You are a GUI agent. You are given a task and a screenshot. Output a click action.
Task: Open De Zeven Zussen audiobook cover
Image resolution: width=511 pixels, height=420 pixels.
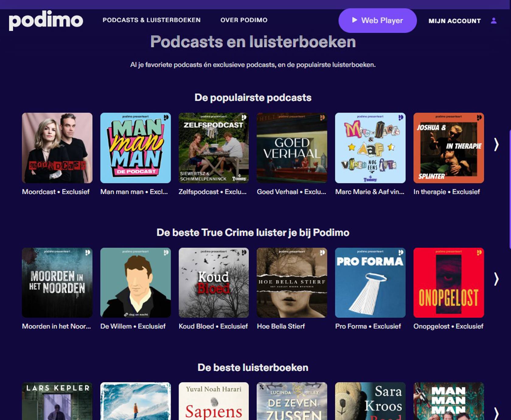pos(292,401)
